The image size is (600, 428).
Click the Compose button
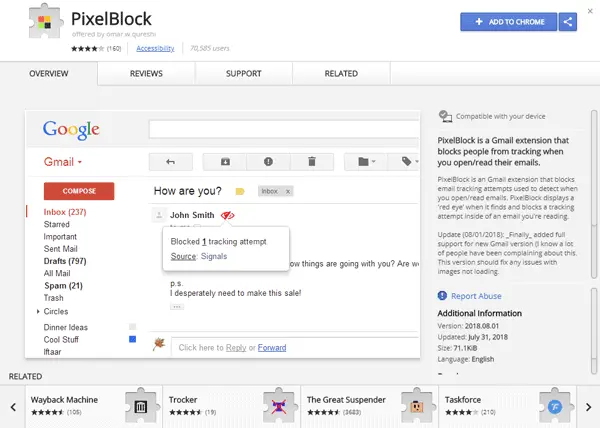click(x=79, y=191)
